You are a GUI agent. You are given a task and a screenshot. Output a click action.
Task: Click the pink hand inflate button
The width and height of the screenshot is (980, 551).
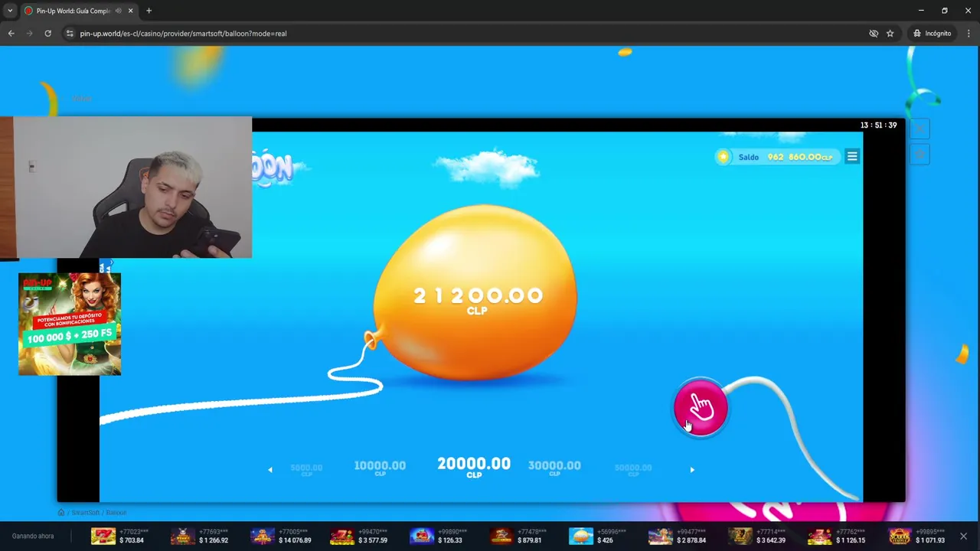(x=701, y=407)
